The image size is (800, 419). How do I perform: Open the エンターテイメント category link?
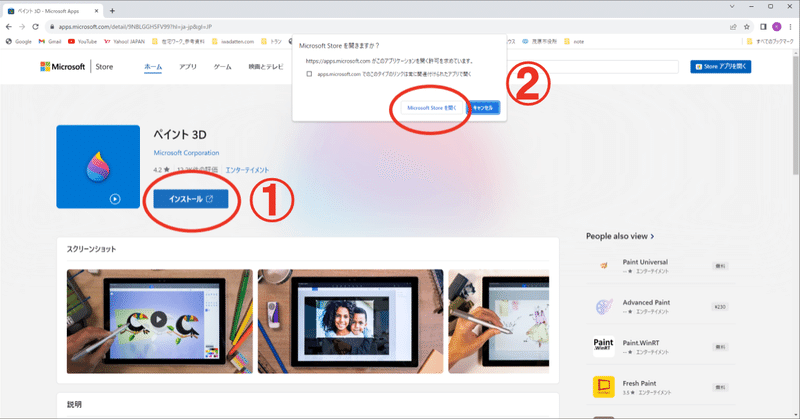247,170
